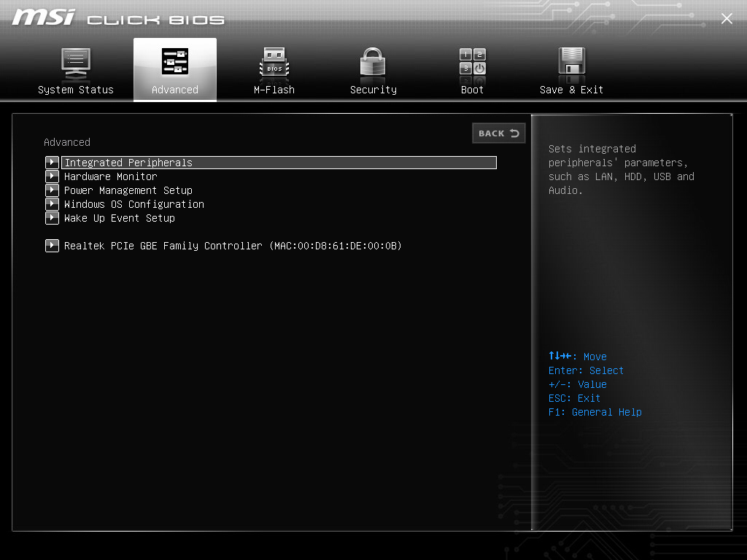Open the System Status monitor icon

pos(76,63)
